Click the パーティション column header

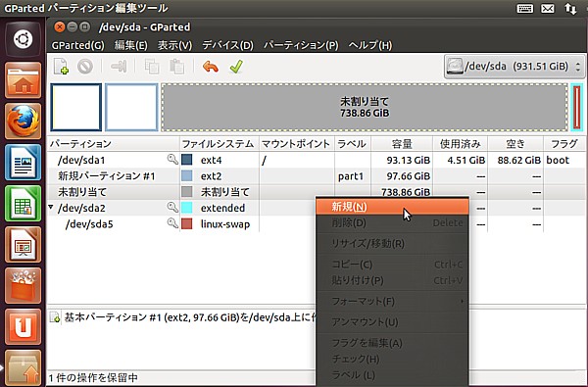[x=114, y=144]
